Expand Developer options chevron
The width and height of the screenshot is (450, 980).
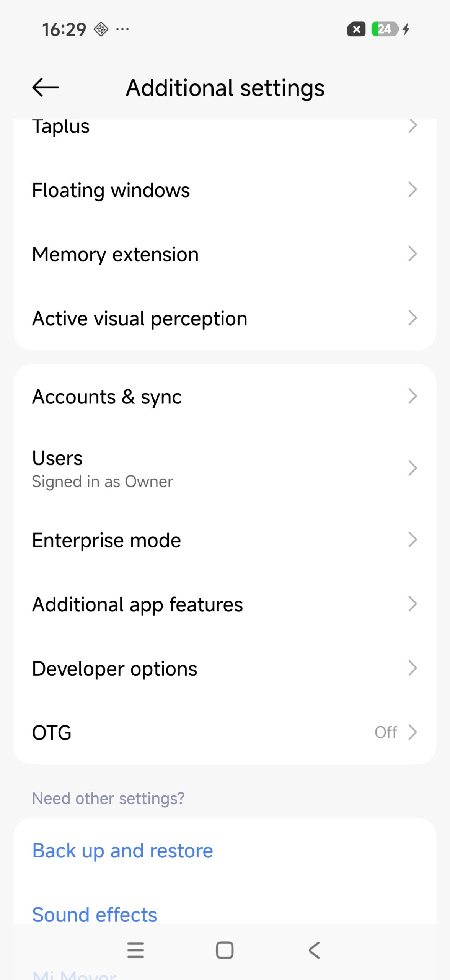coord(412,668)
